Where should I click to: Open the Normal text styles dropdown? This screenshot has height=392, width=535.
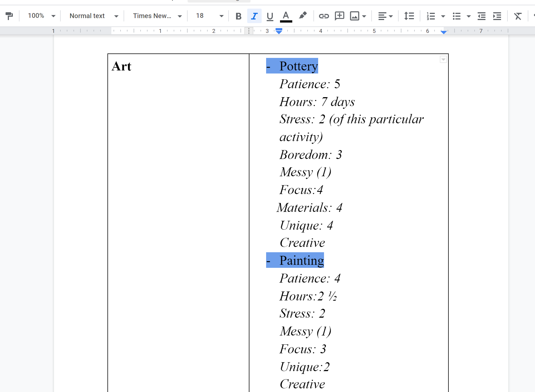pos(94,16)
